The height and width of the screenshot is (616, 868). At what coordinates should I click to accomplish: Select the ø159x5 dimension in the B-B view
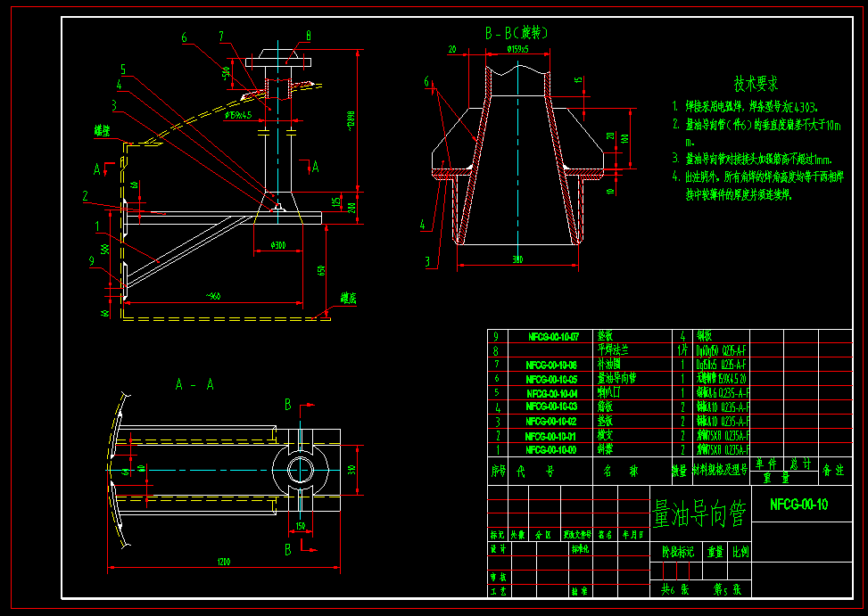click(x=517, y=49)
